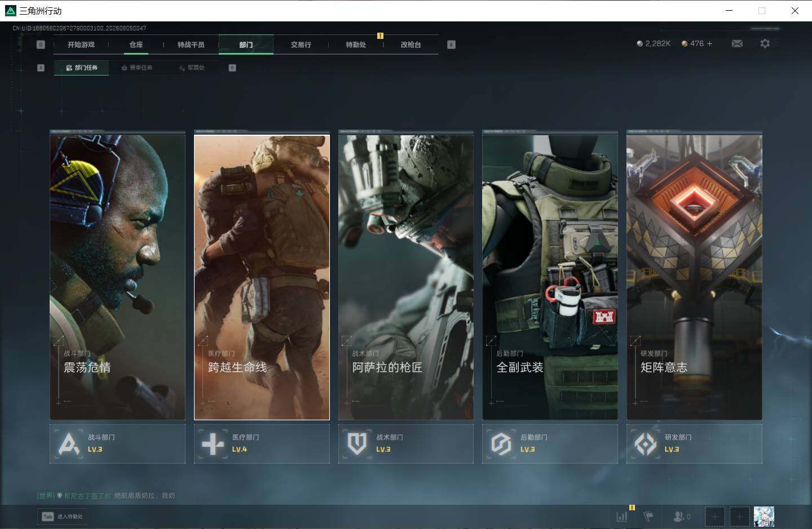Screen dimensions: 812x529
Task: Click the Q key previous-tab icon
Action: click(x=41, y=45)
